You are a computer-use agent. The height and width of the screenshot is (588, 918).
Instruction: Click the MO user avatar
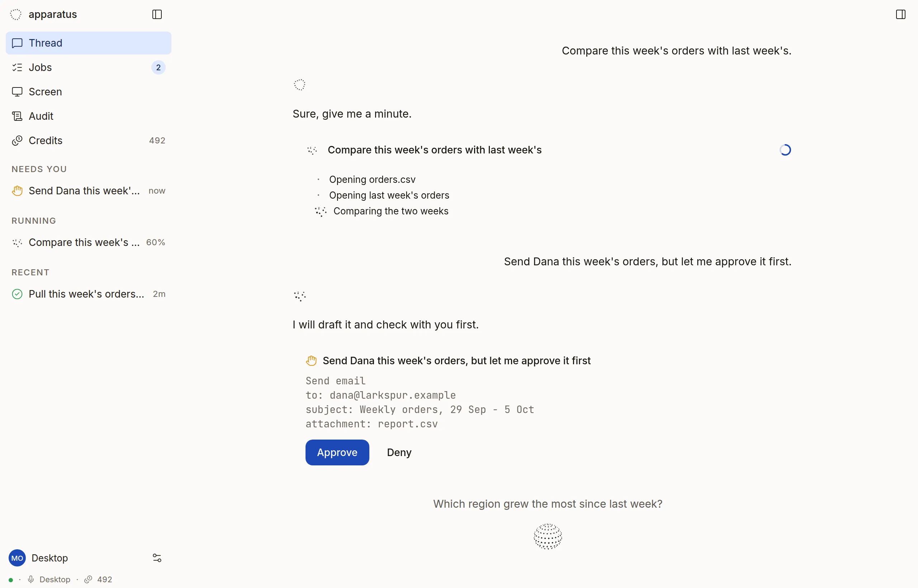(17, 558)
